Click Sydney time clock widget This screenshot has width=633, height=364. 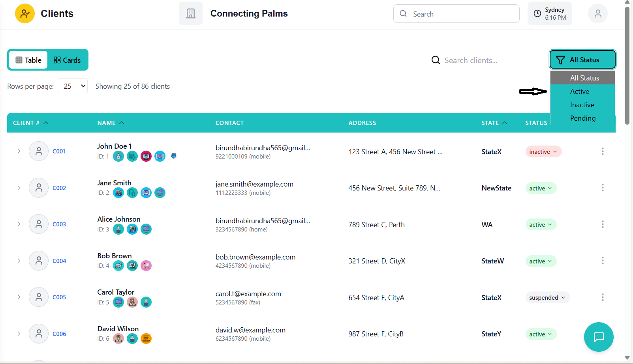pyautogui.click(x=550, y=14)
